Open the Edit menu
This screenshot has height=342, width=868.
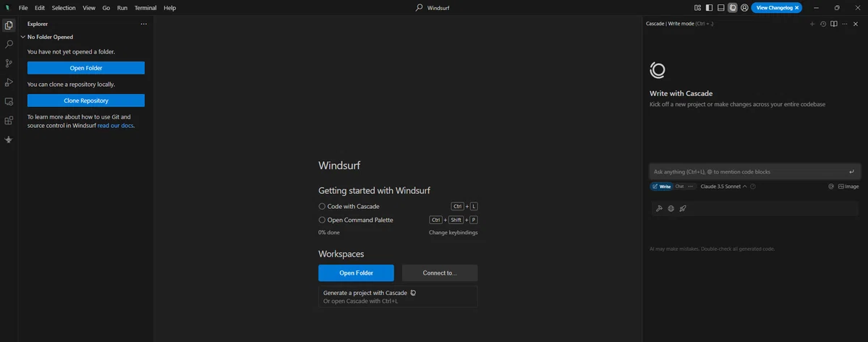tap(40, 7)
